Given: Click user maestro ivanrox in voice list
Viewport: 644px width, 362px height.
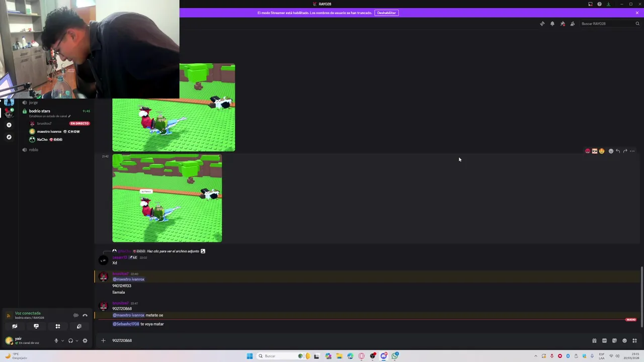Looking at the screenshot, I should (49, 131).
